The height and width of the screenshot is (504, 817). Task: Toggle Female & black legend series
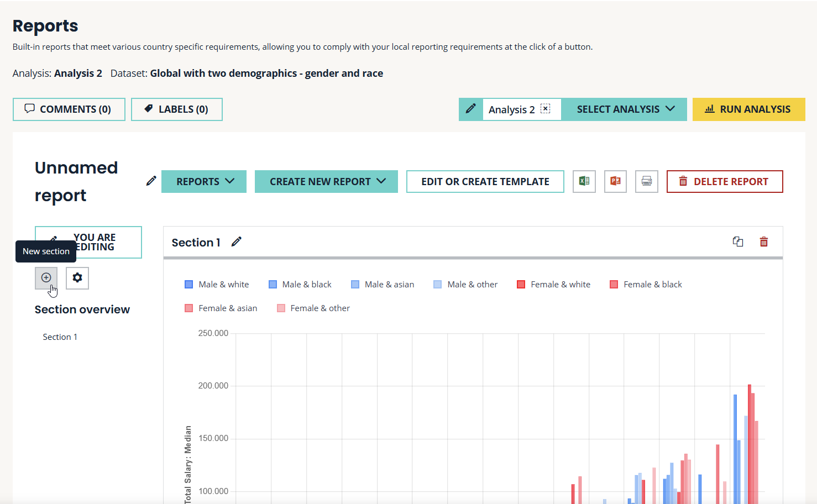[x=646, y=285]
